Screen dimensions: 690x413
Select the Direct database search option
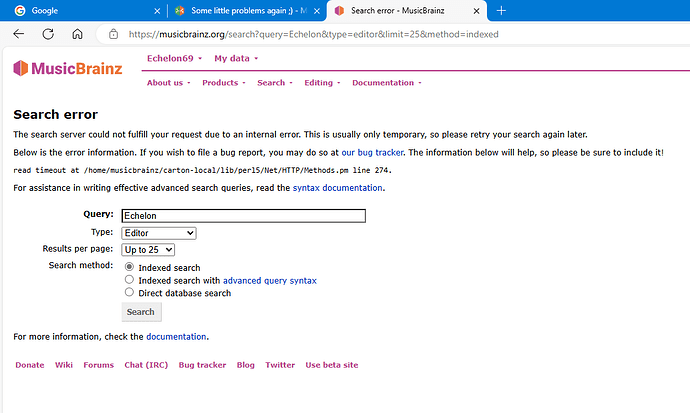click(129, 292)
